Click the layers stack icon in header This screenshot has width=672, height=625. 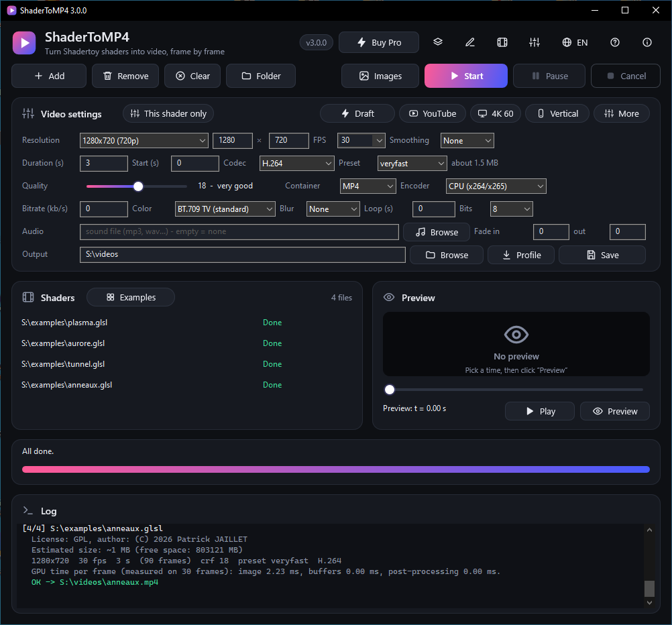[x=437, y=42]
